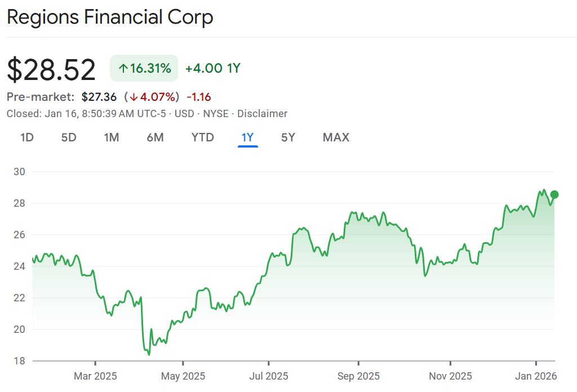Select the 5D chart range
Viewport: 577px width, 392px height.
(x=69, y=137)
